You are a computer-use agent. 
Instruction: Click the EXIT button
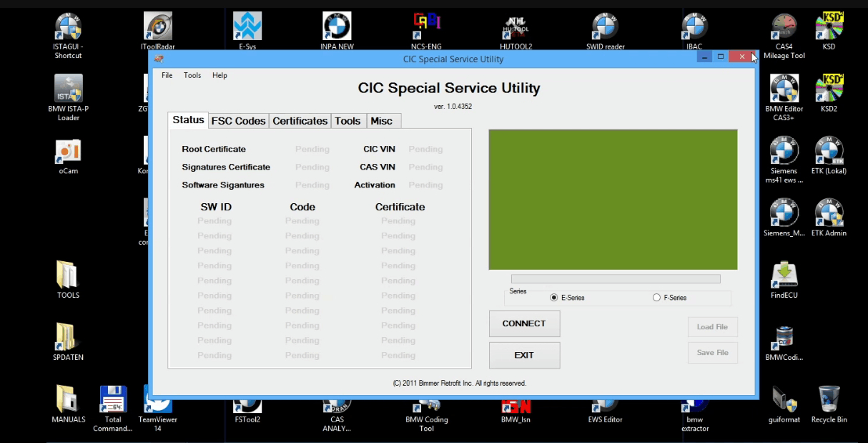pyautogui.click(x=524, y=355)
